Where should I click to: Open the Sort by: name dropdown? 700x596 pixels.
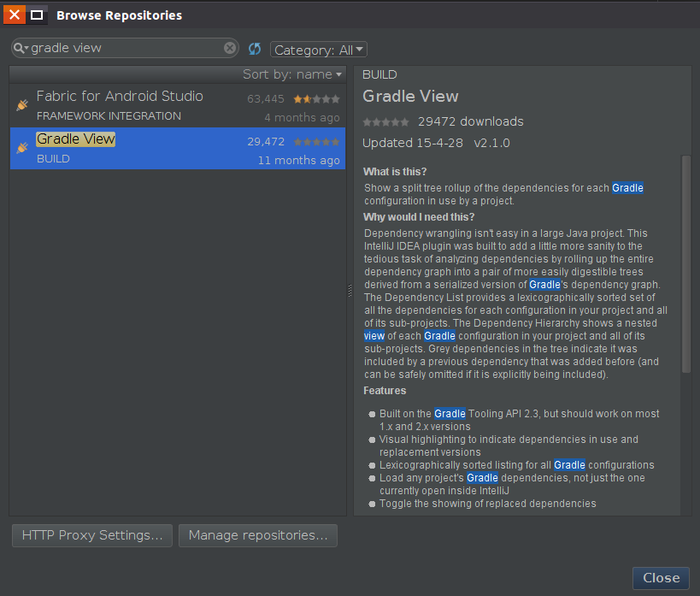click(292, 74)
